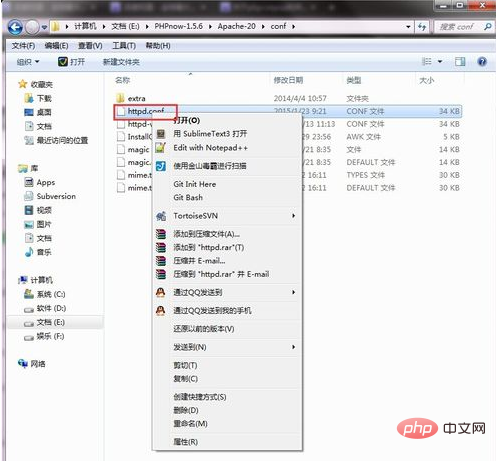Click the 打开 toolbar button

pyautogui.click(x=71, y=62)
